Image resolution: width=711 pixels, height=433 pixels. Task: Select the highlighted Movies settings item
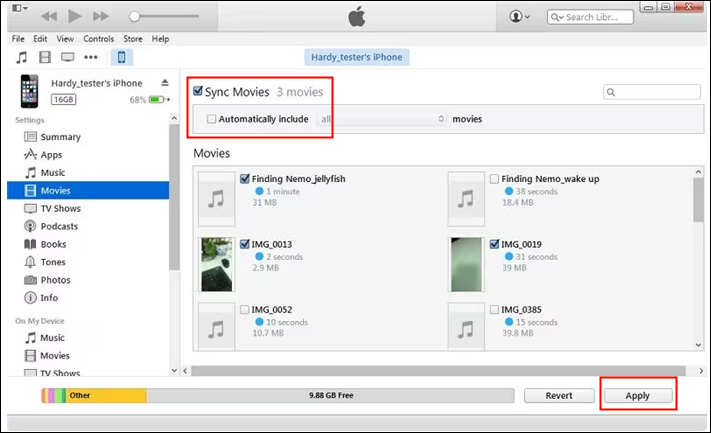(x=88, y=190)
